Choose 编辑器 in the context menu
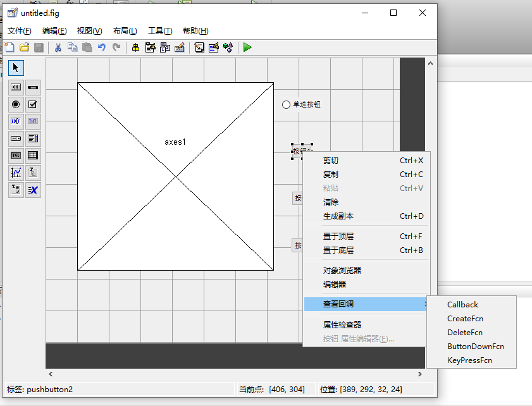This screenshot has height=406, width=532. (366, 284)
